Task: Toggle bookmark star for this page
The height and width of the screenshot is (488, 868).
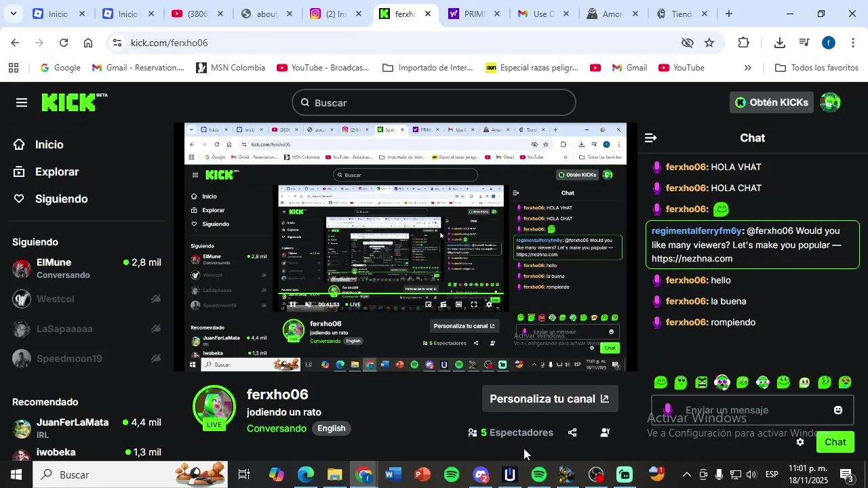Action: (x=709, y=43)
